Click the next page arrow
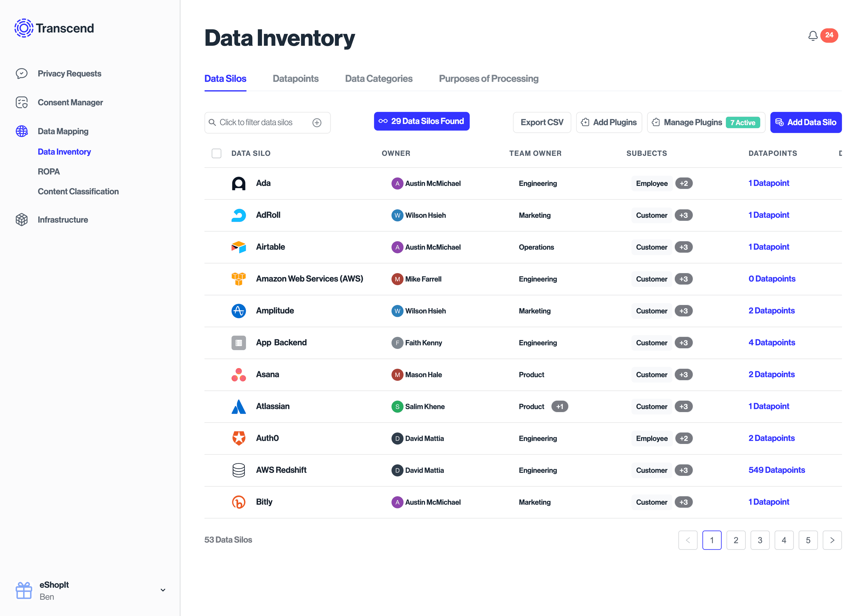The image size is (866, 616). tap(832, 540)
